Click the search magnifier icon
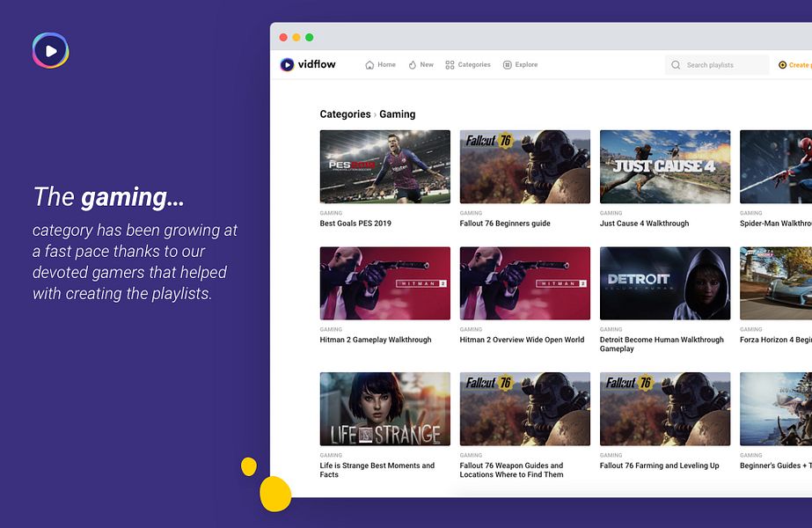Screen dimensions: 812x528 click(x=676, y=65)
